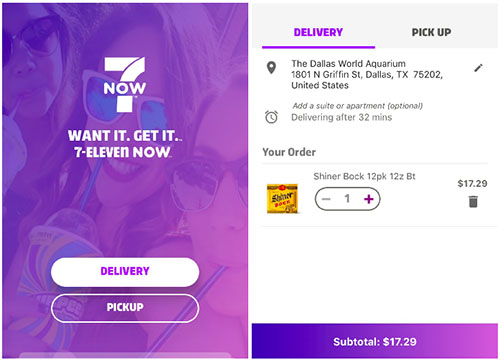The width and height of the screenshot is (500, 362).
Task: Click the $17.29 item price
Action: (x=472, y=183)
